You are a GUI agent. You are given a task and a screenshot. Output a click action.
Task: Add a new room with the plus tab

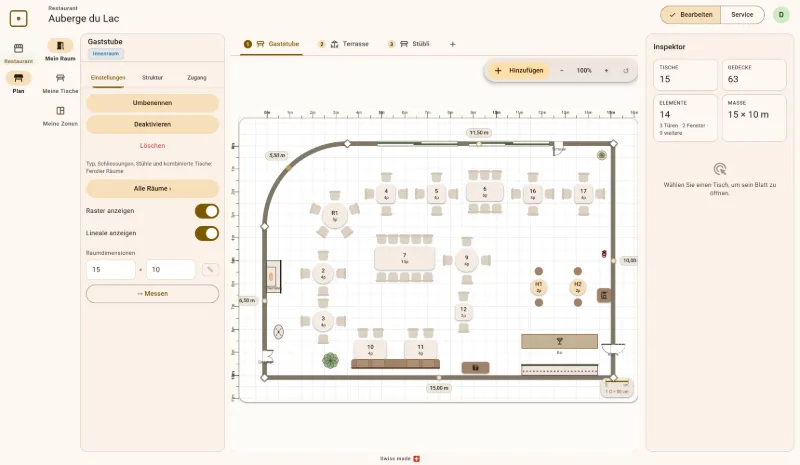click(453, 44)
